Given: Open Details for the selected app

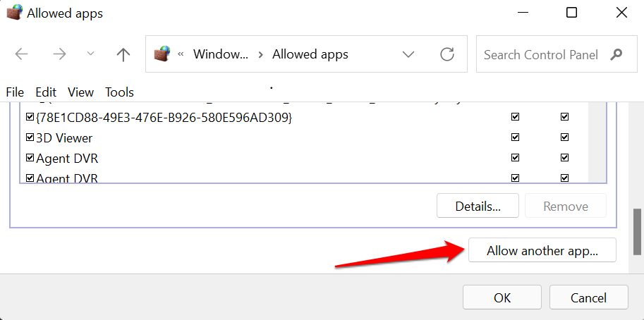Looking at the screenshot, I should 478,207.
